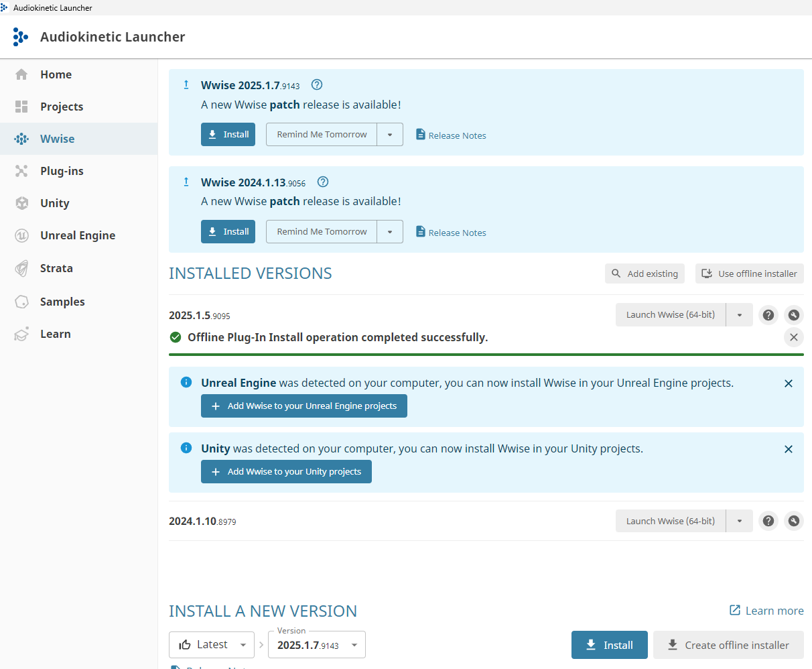Viewport: 812px width, 669px height.
Task: Close the Unreal Engine detected notice
Action: pyautogui.click(x=789, y=383)
